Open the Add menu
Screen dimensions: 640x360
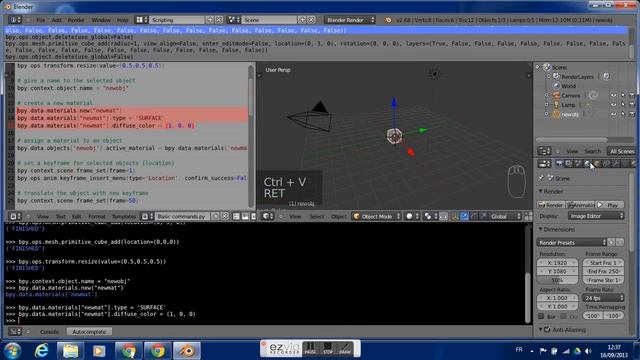(57, 20)
